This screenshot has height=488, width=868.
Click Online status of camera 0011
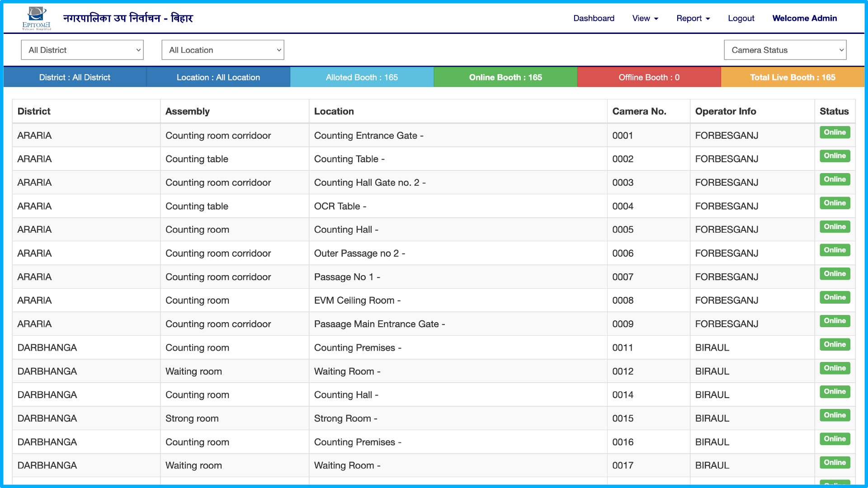click(835, 344)
